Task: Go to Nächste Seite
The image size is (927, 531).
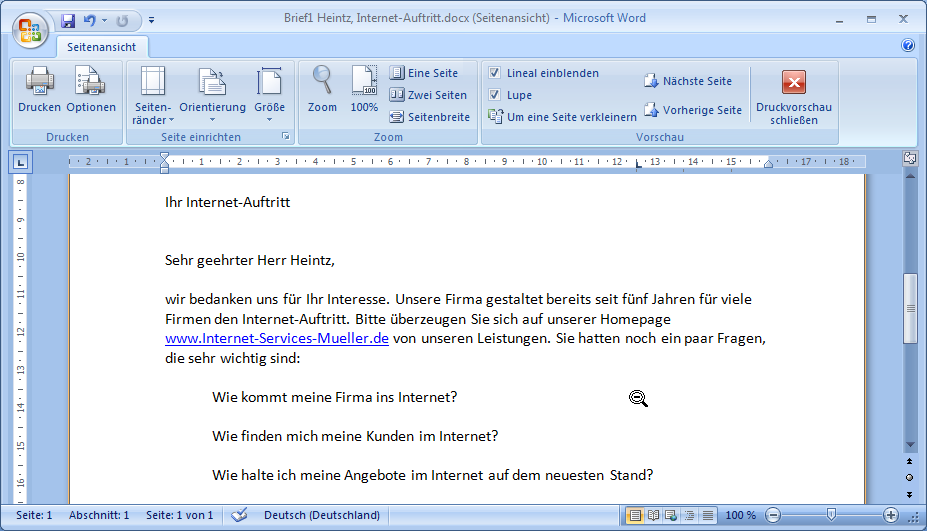Action: (x=688, y=81)
